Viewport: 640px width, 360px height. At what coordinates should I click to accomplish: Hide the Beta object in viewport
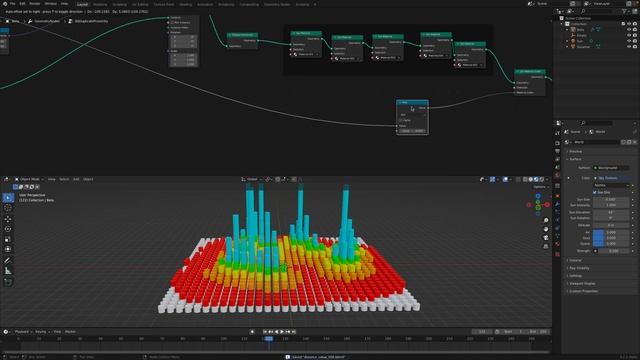click(x=629, y=30)
